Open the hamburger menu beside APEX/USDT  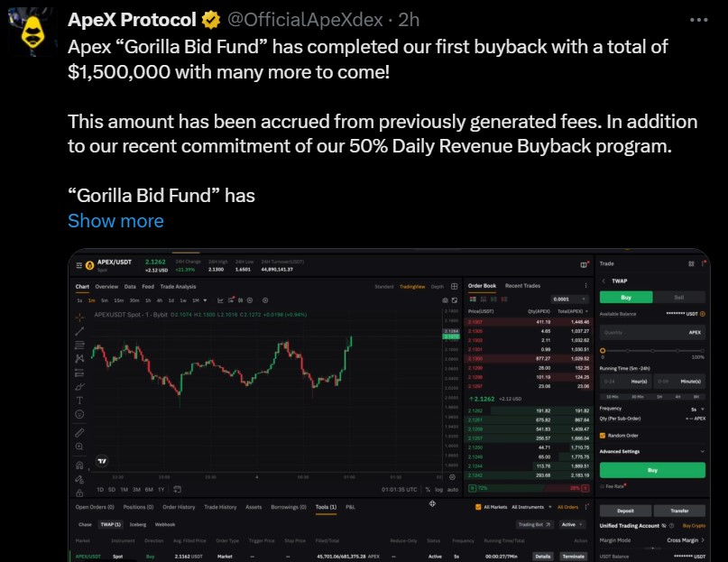pyautogui.click(x=79, y=265)
